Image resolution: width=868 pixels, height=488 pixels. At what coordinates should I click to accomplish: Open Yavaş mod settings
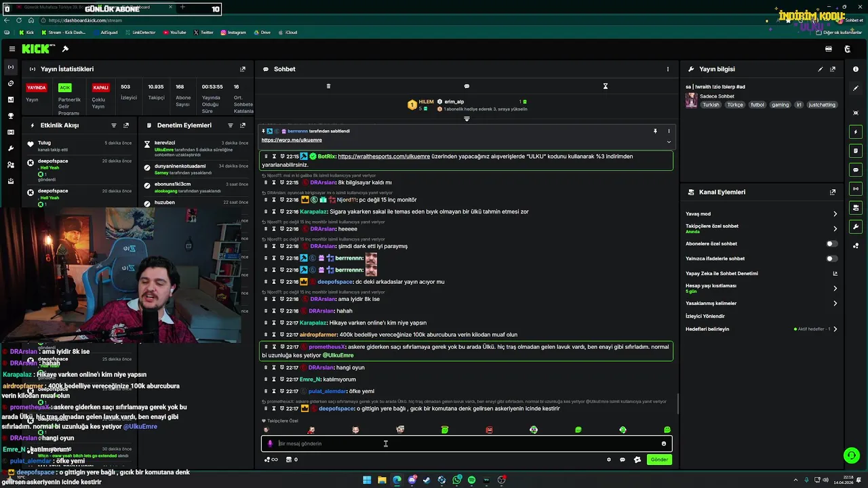(x=762, y=213)
